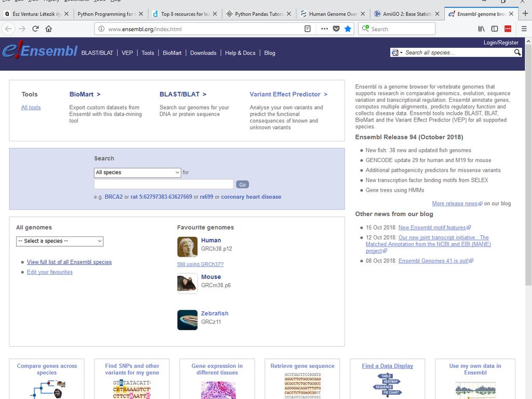
Task: Open the Firefox hamburger menu
Action: [524, 29]
